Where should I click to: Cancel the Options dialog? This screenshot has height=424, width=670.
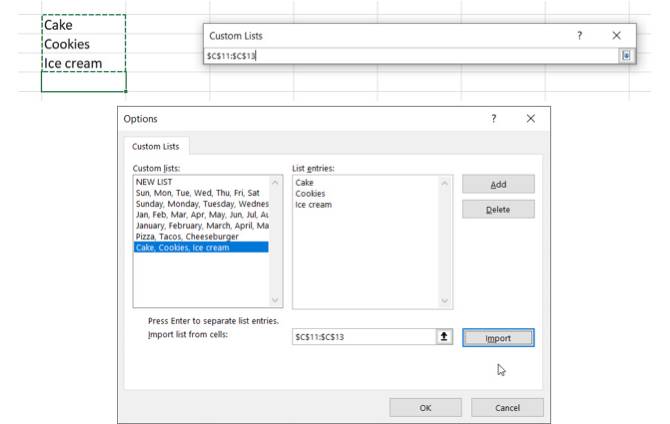tap(507, 408)
